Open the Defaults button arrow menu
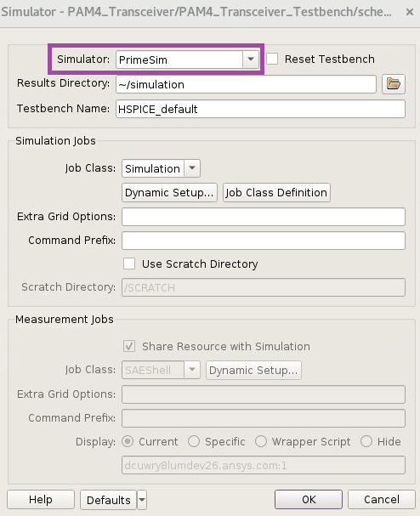Image resolution: width=420 pixels, height=516 pixels. (x=142, y=500)
